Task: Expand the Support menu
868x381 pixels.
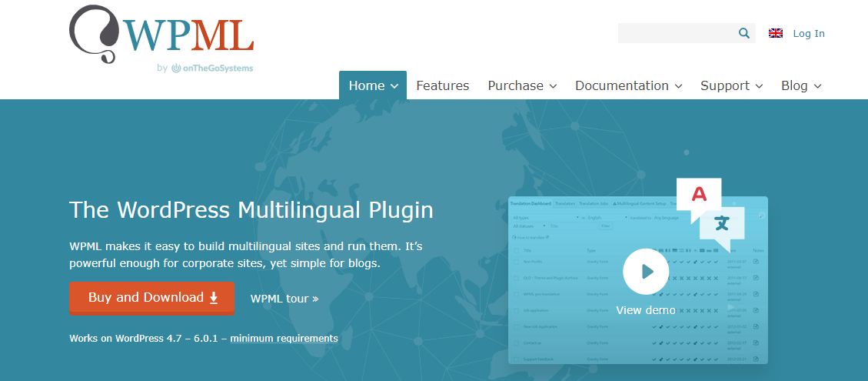Action: coord(731,85)
